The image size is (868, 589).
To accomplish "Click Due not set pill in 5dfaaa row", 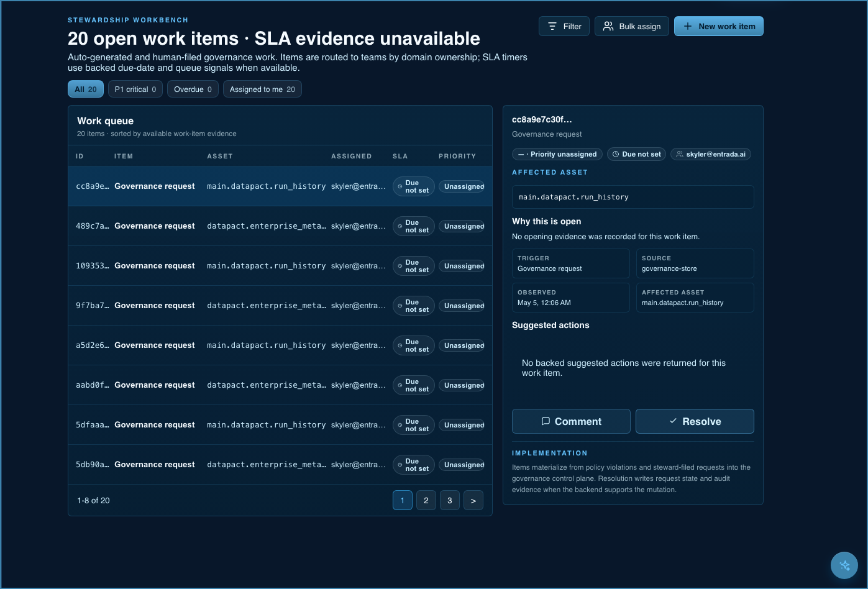I will pyautogui.click(x=413, y=425).
